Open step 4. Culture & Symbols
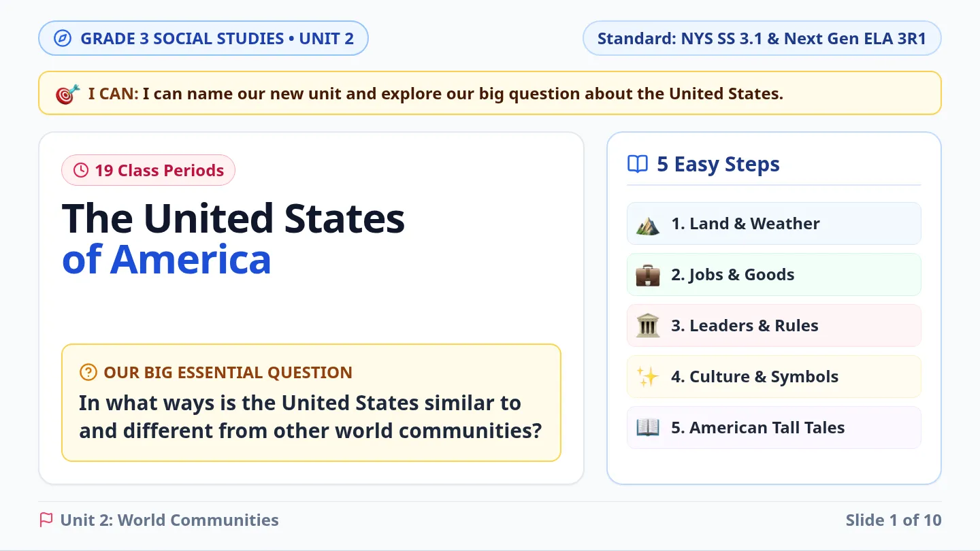Viewport: 980px width, 551px height. point(774,377)
